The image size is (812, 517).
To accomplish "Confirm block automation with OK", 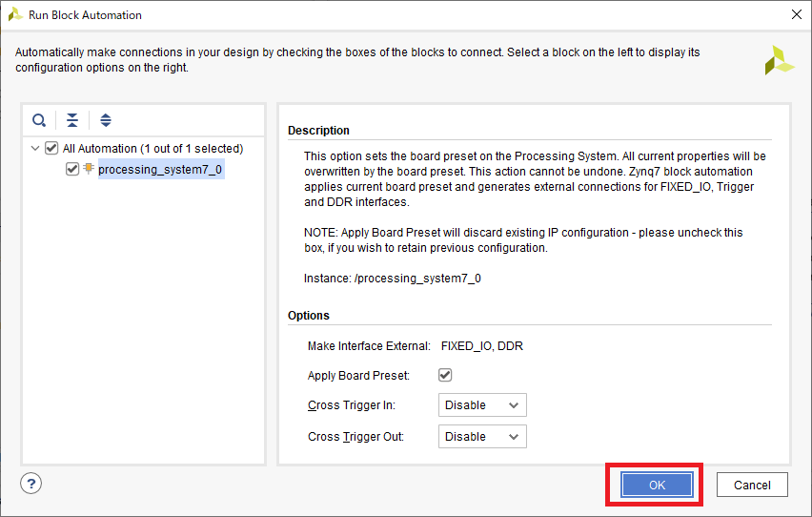I will tap(657, 485).
